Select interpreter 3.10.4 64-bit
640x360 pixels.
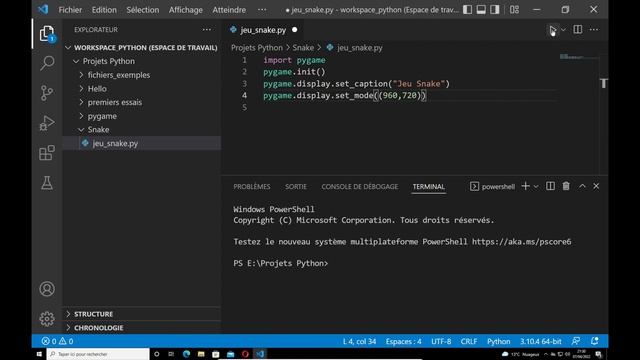[541, 341]
